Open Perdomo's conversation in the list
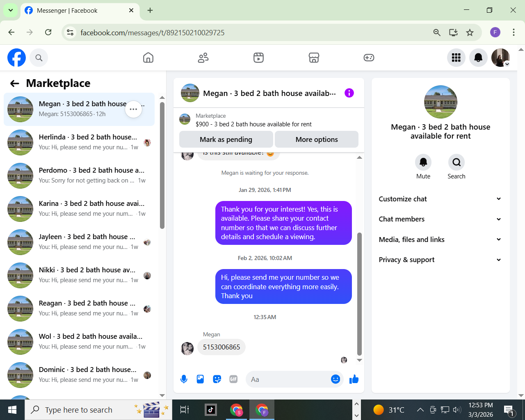525x420 pixels. coord(79,176)
